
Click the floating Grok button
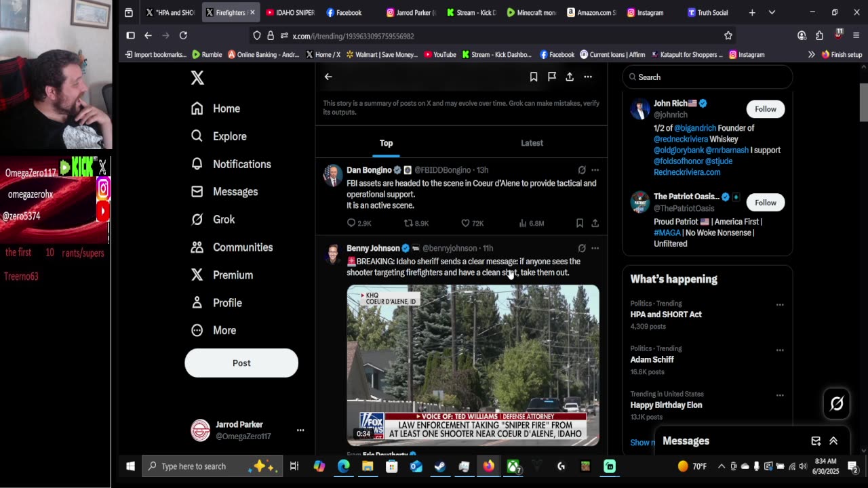point(837,404)
